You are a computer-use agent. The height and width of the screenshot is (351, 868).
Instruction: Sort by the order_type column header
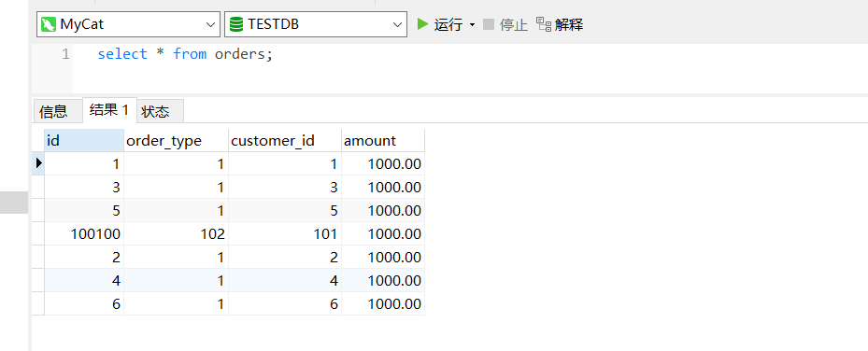pos(176,140)
